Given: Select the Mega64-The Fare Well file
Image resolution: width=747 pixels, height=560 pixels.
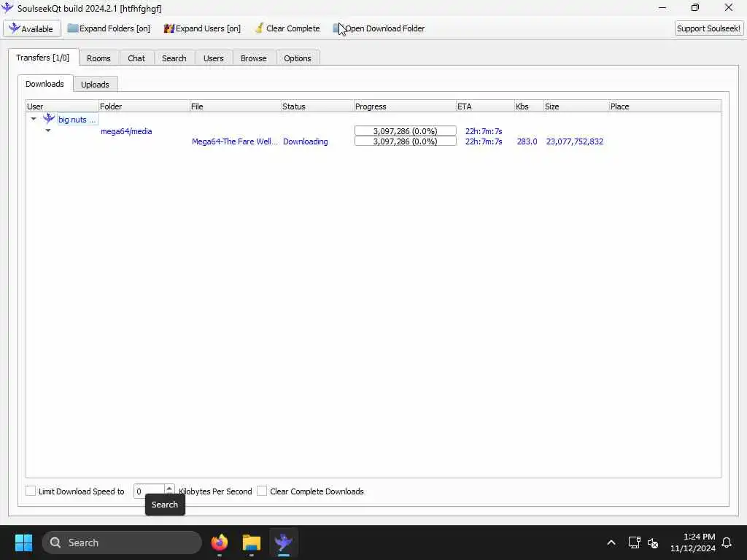Looking at the screenshot, I should (x=234, y=141).
